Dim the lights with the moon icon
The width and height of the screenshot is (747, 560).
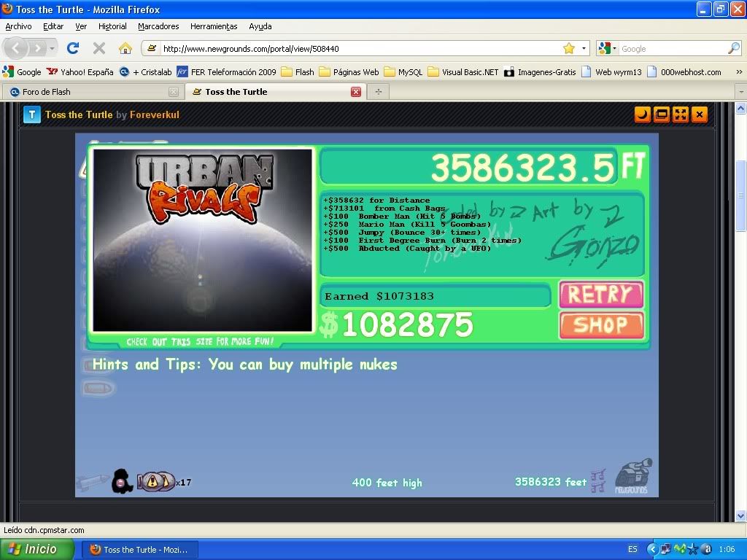pos(642,114)
